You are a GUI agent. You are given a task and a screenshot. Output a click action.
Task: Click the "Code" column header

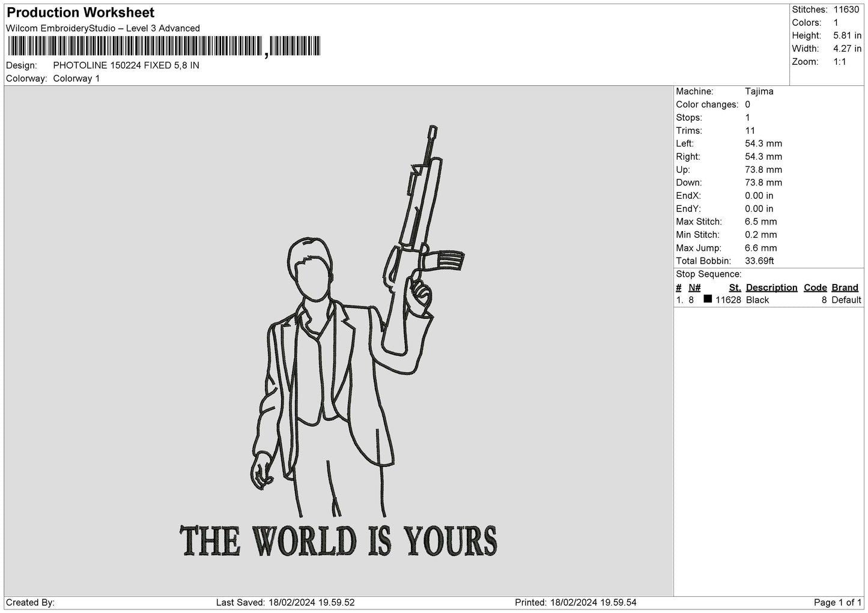pos(815,288)
